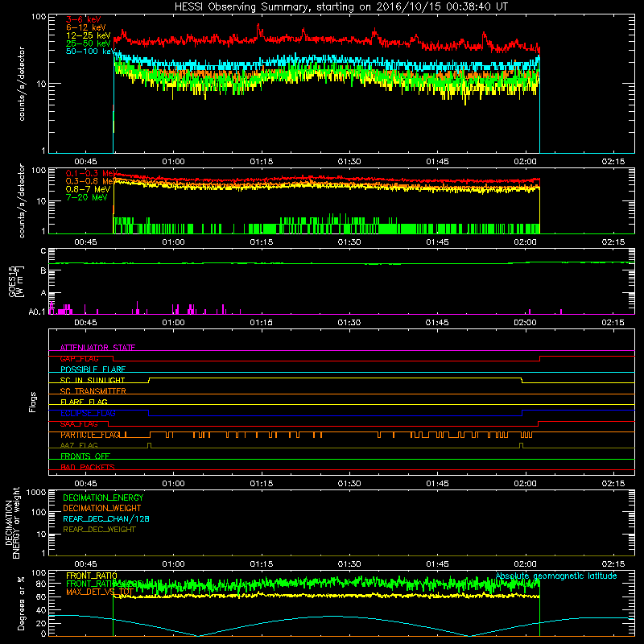The height and width of the screenshot is (644, 644).
Task: Select the FLARE_FLAG label
Action: point(84,402)
